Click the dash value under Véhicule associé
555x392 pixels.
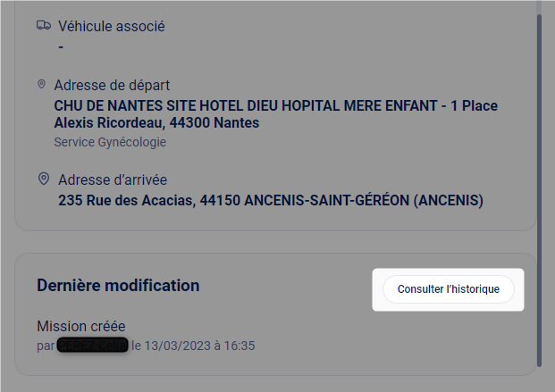pos(61,46)
